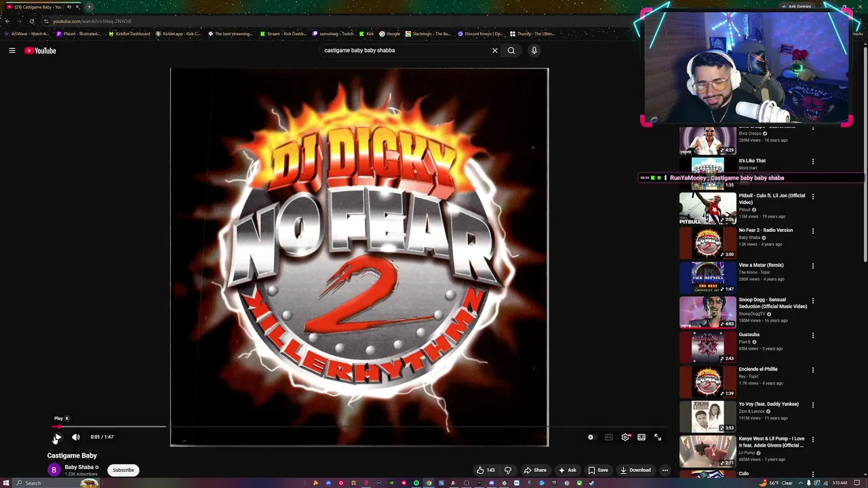The width and height of the screenshot is (868, 488).
Task: Open the 'Yo Voy (feat. Daddy Yankee)' title
Action: [768, 404]
